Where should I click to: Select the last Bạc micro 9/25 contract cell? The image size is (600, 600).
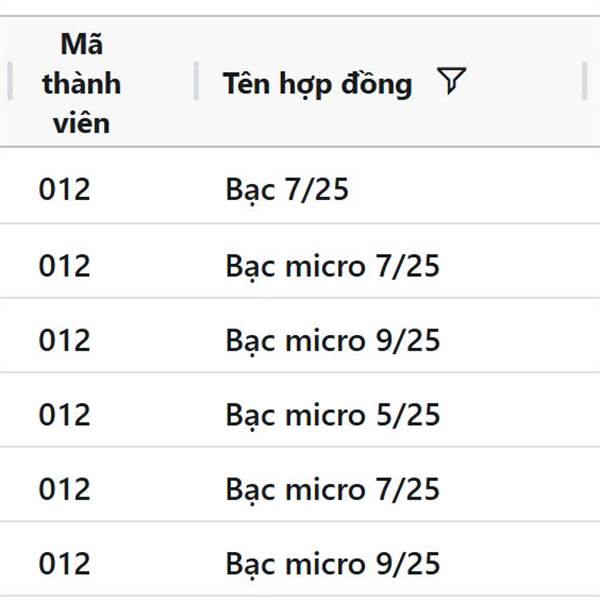coord(333,564)
